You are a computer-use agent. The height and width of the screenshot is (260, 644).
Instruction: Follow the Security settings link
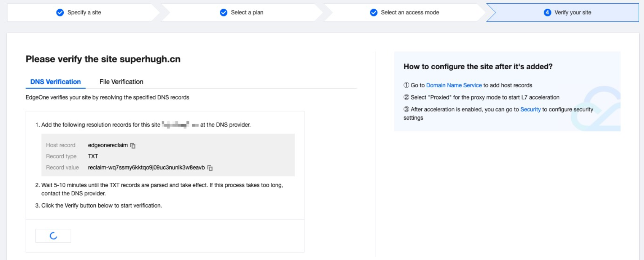tap(530, 110)
